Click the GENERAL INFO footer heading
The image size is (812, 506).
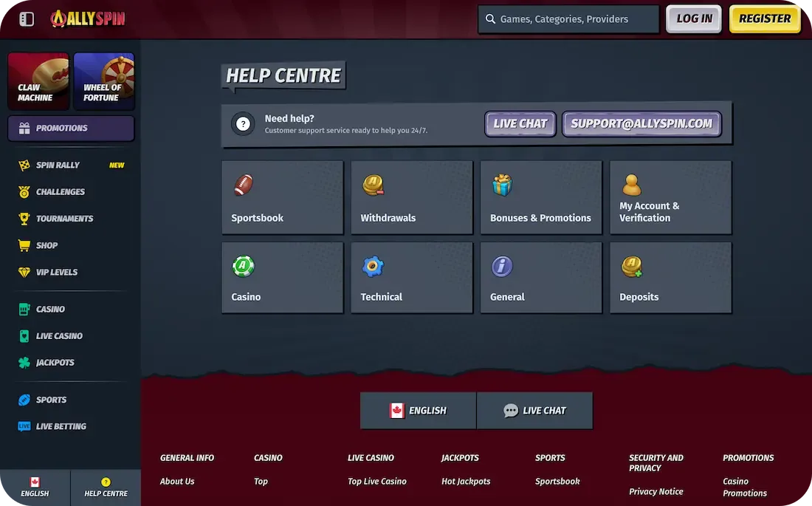coord(187,458)
